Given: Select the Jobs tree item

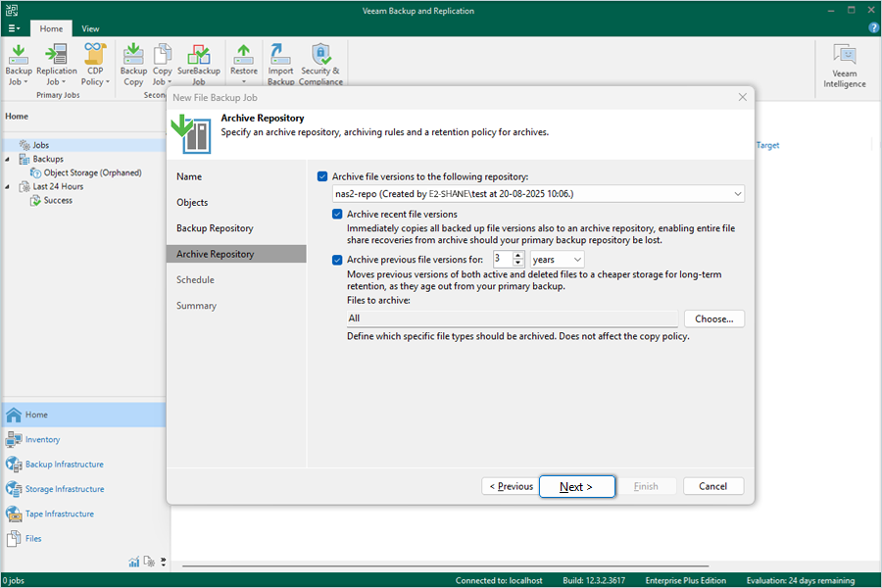Looking at the screenshot, I should (x=40, y=145).
